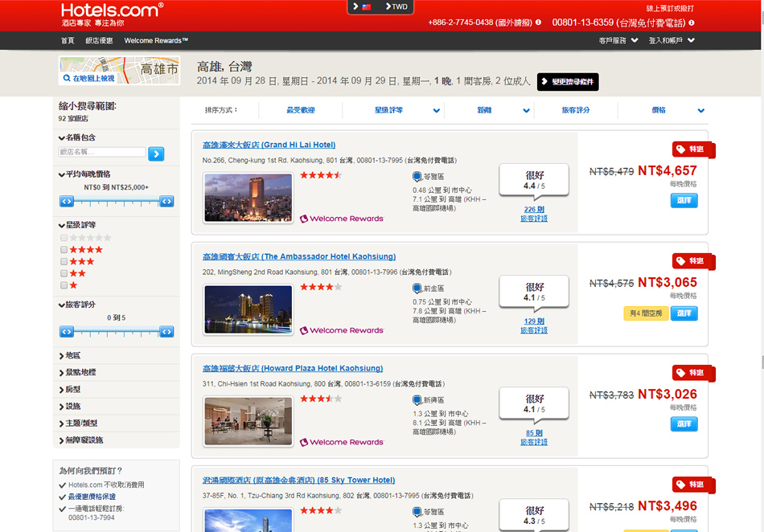Click the left price slider handle
Screen dimensions: 764x532
(x=67, y=201)
